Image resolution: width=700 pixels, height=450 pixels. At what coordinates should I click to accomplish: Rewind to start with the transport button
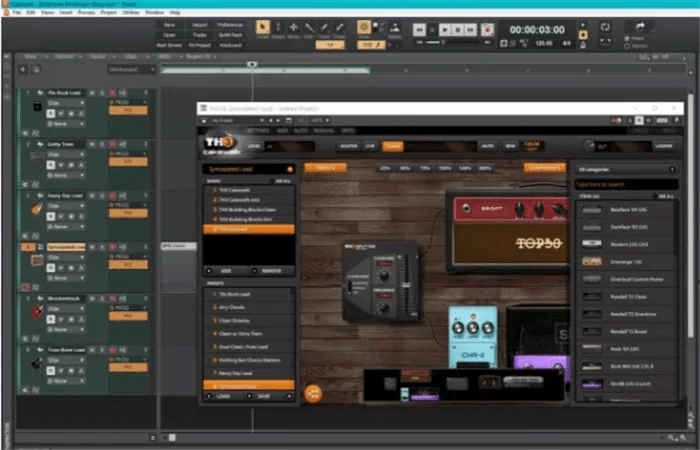click(419, 29)
